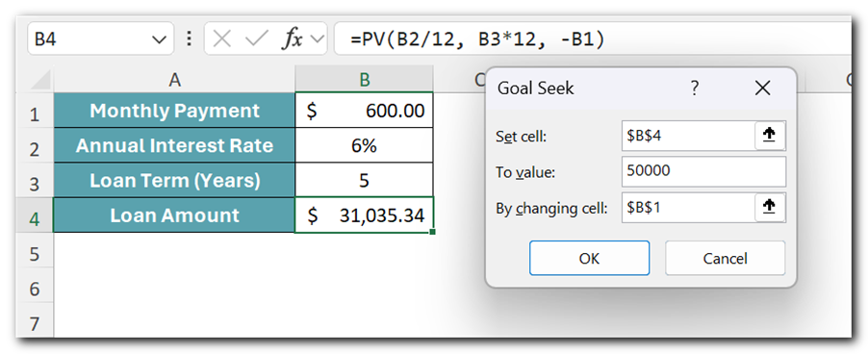868x354 pixels.
Task: Open Goal Seek help question mark
Action: coord(695,88)
